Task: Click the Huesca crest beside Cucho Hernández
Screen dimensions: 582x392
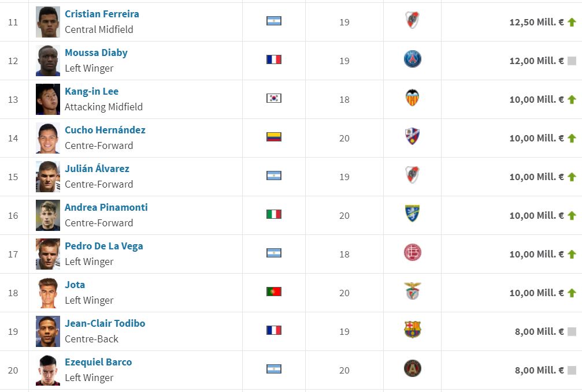Action: pyautogui.click(x=412, y=137)
